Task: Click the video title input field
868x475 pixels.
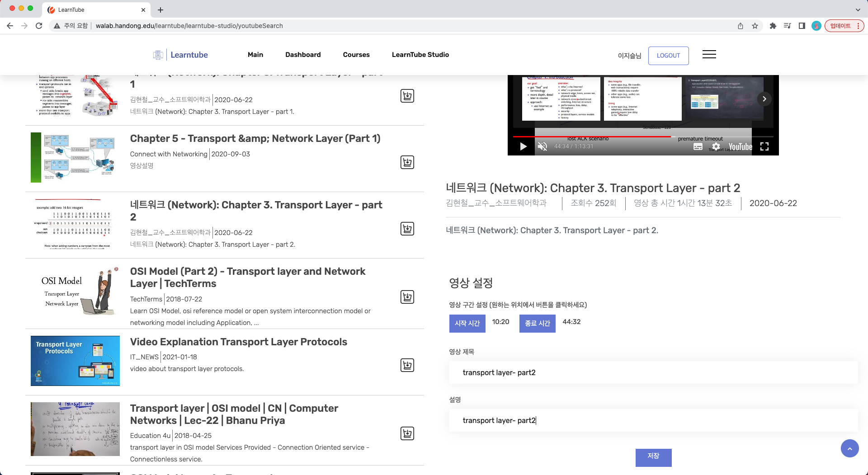Action: coord(653,372)
